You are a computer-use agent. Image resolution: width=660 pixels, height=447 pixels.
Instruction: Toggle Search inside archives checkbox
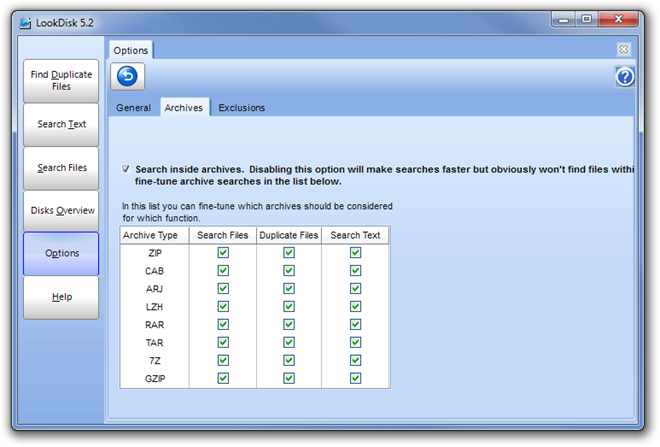(125, 169)
